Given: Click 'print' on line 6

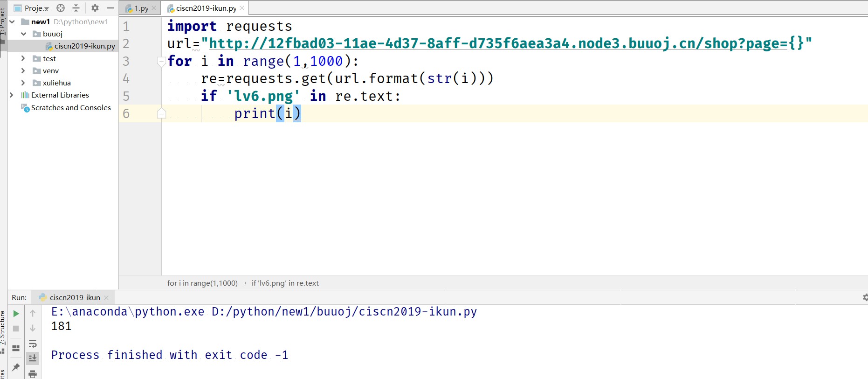Looking at the screenshot, I should click(255, 113).
